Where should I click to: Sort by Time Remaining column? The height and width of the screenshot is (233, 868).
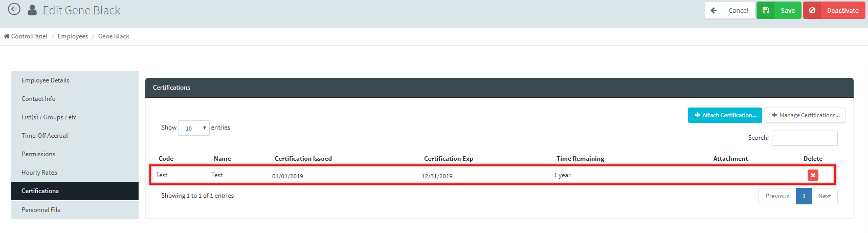point(580,159)
